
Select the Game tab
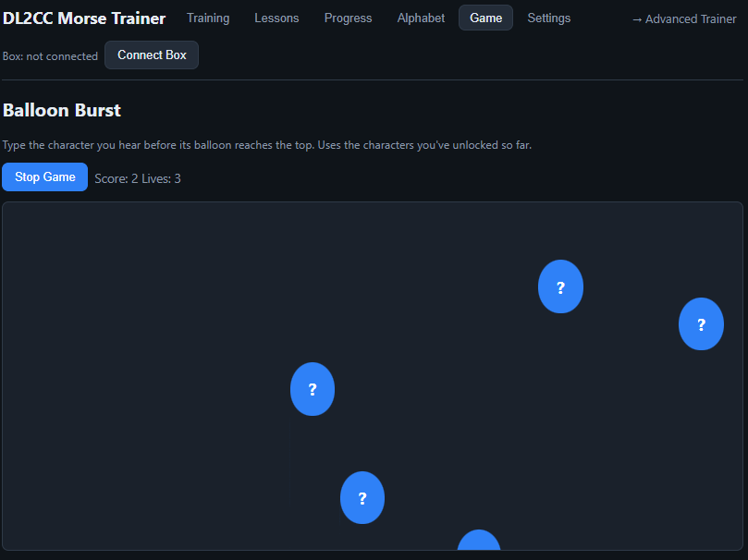click(x=485, y=18)
